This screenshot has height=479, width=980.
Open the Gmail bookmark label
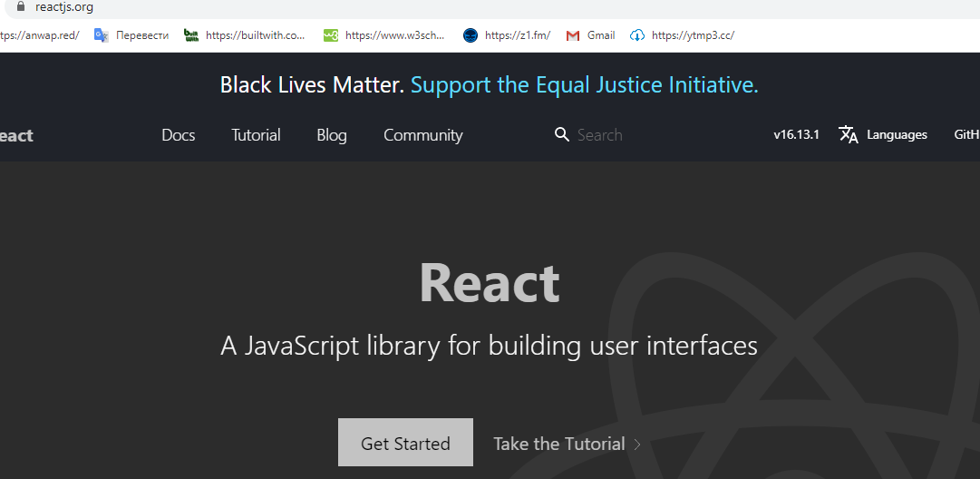pos(601,35)
